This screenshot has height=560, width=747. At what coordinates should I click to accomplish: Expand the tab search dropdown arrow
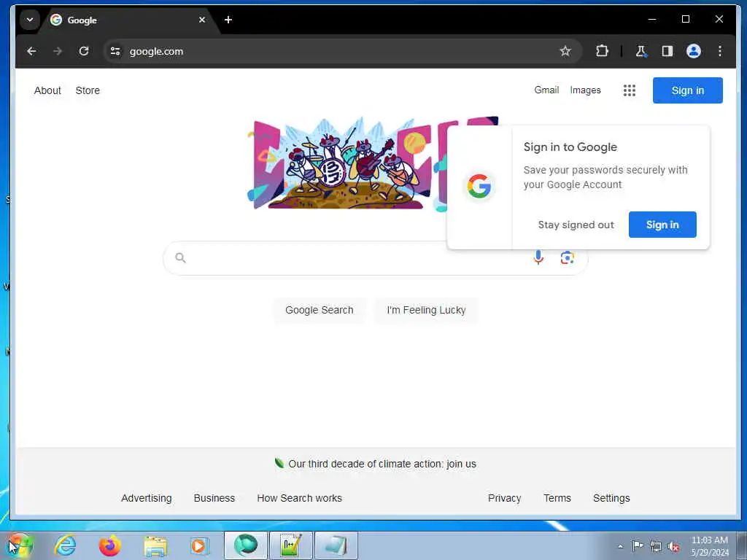[29, 20]
